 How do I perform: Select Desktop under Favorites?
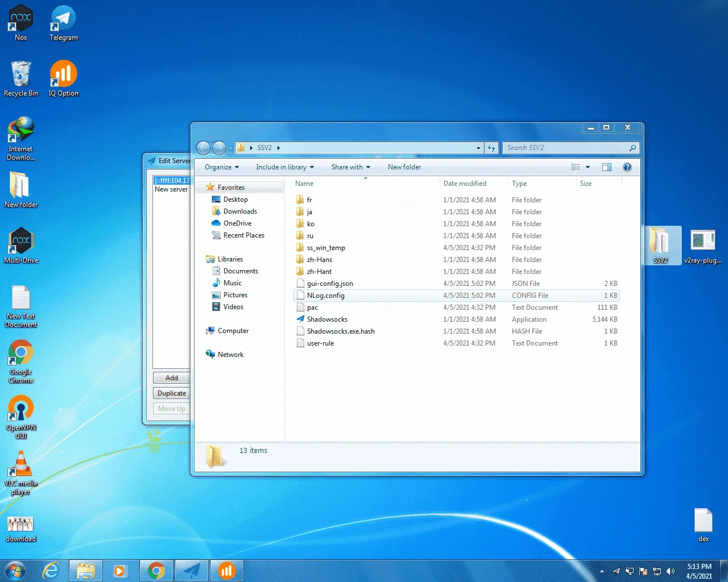(x=235, y=199)
